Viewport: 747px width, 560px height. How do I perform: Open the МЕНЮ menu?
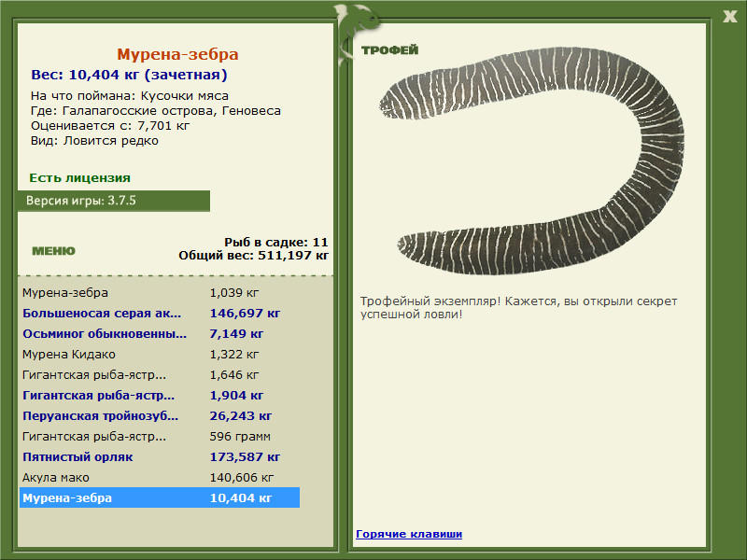pyautogui.click(x=53, y=251)
